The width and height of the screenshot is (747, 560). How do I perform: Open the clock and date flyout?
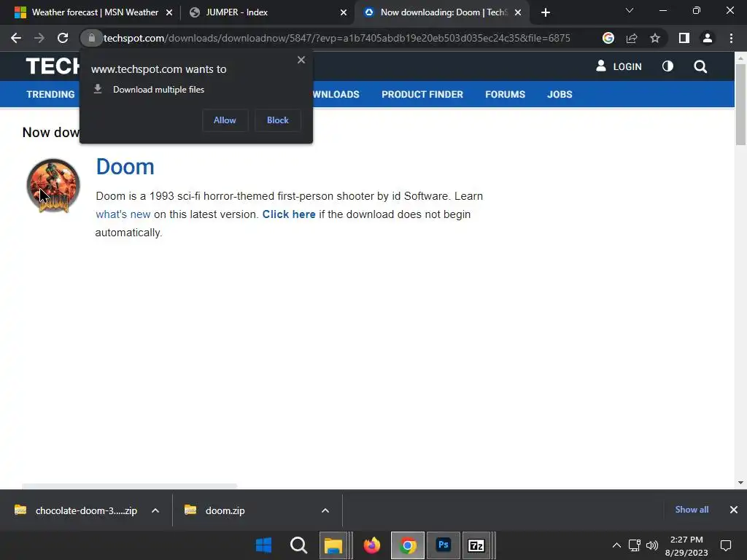tap(686, 545)
